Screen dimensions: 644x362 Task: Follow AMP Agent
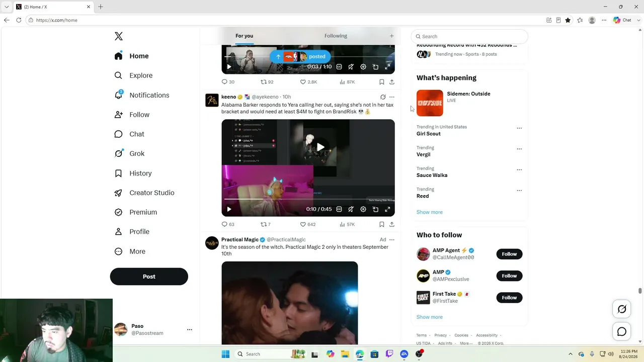tap(509, 254)
